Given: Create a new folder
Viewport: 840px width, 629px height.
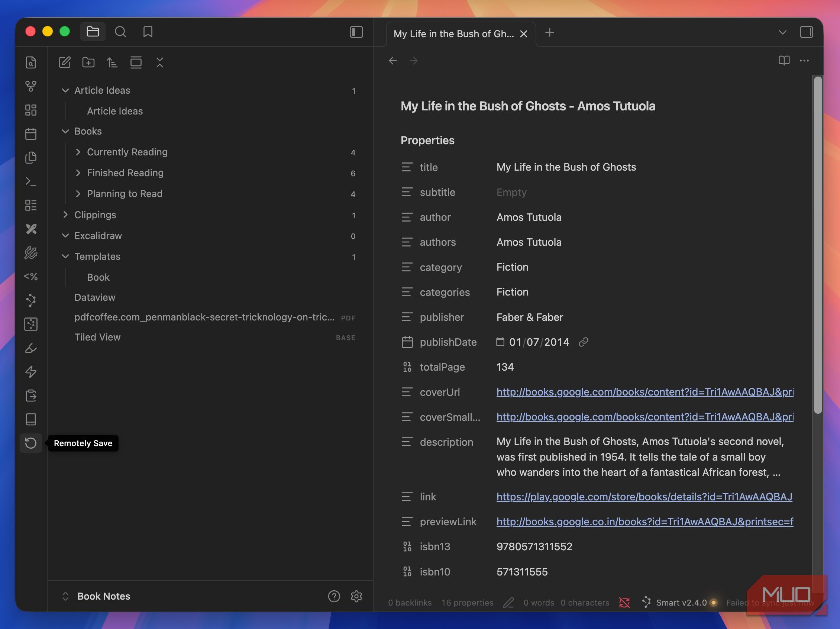Looking at the screenshot, I should coord(88,62).
